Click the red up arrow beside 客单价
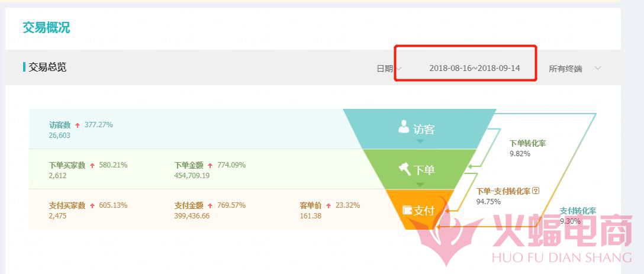This screenshot has height=274, width=644. [329, 206]
